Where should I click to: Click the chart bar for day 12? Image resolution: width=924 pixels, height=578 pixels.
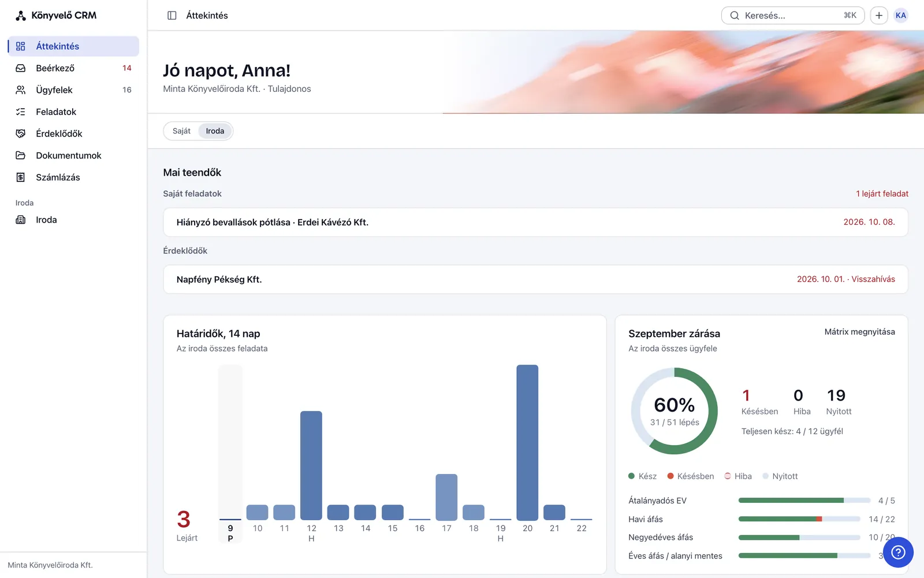311,466
